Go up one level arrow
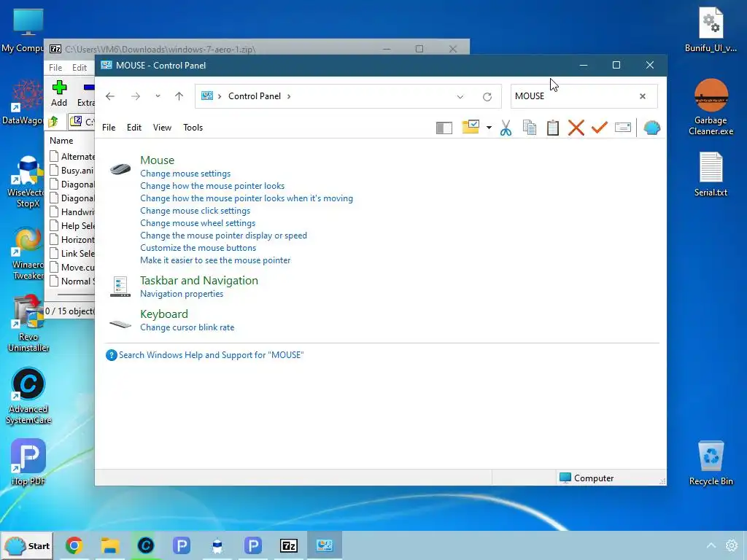Image resolution: width=747 pixels, height=560 pixels. (179, 96)
